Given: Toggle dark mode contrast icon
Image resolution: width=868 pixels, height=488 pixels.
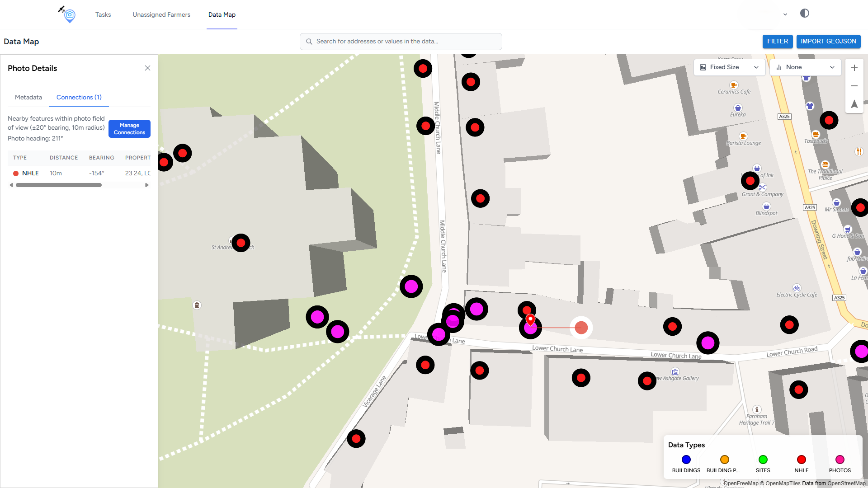Looking at the screenshot, I should click(x=804, y=13).
